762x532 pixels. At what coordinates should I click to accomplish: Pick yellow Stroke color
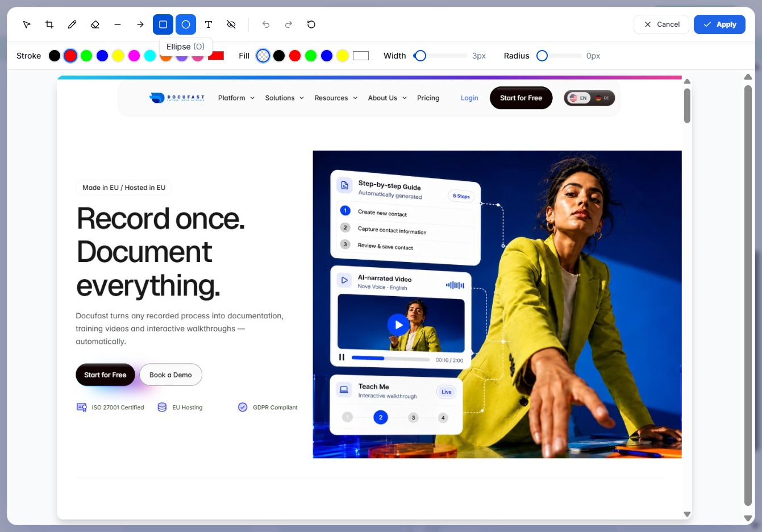[118, 56]
